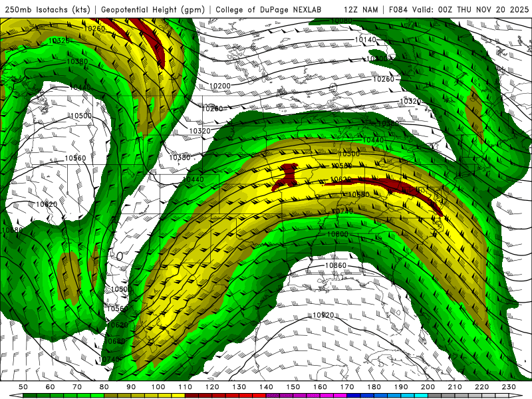Click the 'Geopotential Height (gpm)' header text
Viewport: 532px width, 399px height.
coord(153,9)
